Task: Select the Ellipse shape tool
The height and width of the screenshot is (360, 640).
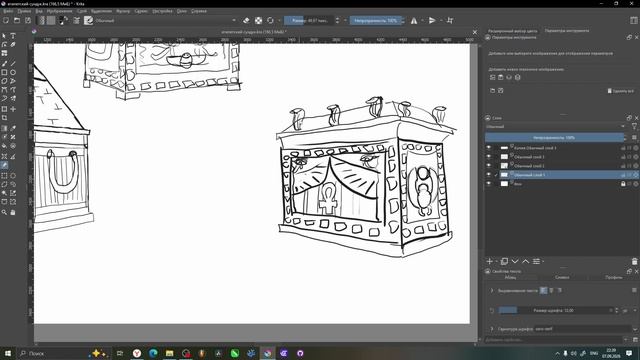Action: (13, 72)
